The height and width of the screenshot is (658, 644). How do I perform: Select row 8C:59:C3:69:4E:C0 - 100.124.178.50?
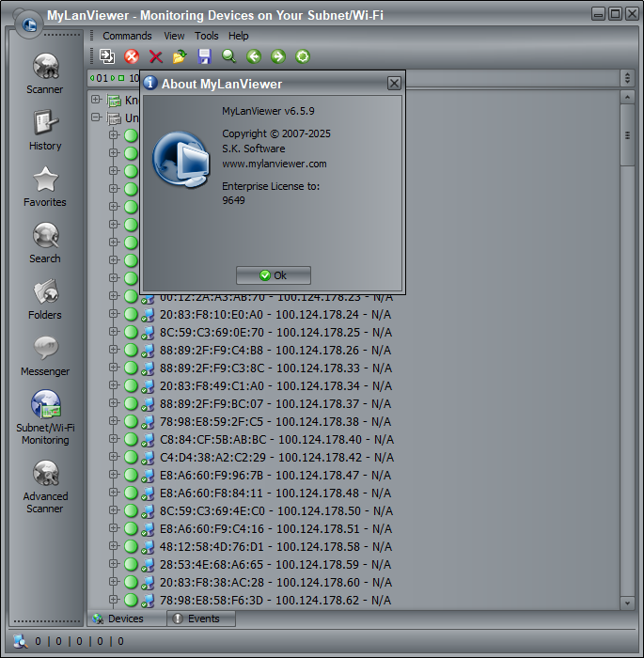click(276, 511)
